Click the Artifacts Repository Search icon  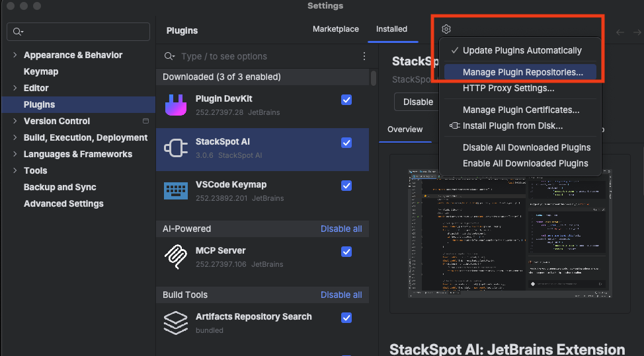pyautogui.click(x=176, y=323)
